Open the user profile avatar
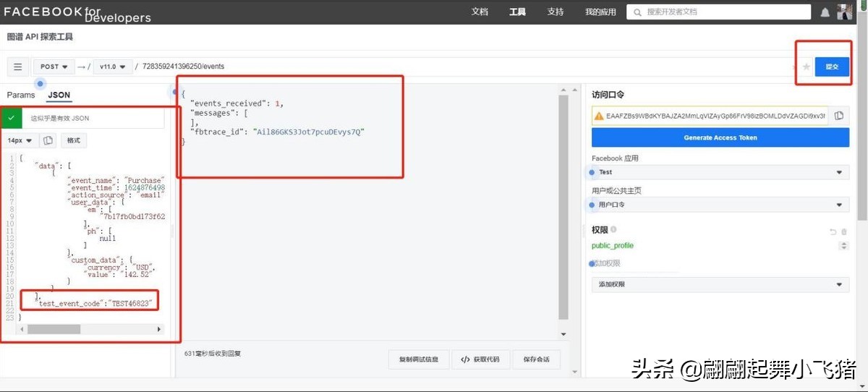868x392 pixels. click(x=845, y=12)
